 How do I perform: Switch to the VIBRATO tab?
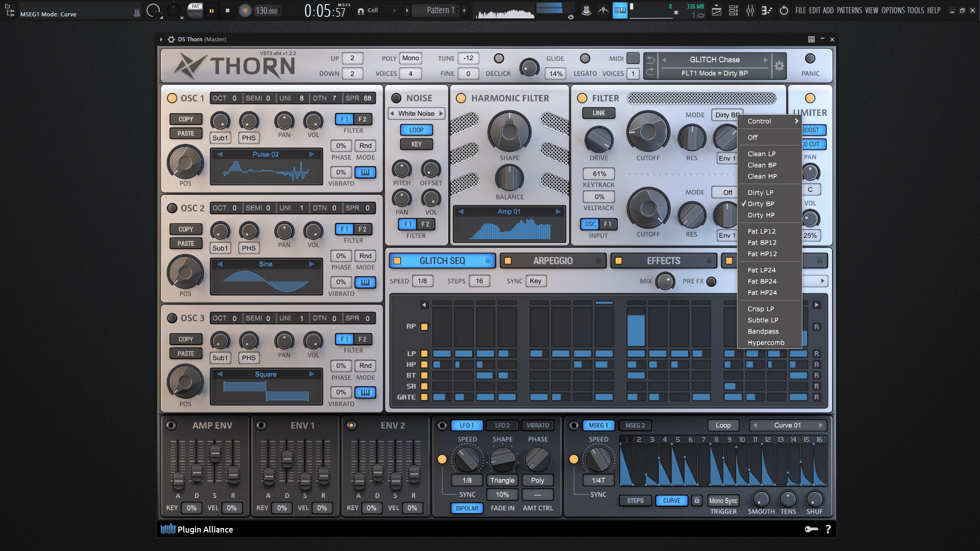coord(537,425)
